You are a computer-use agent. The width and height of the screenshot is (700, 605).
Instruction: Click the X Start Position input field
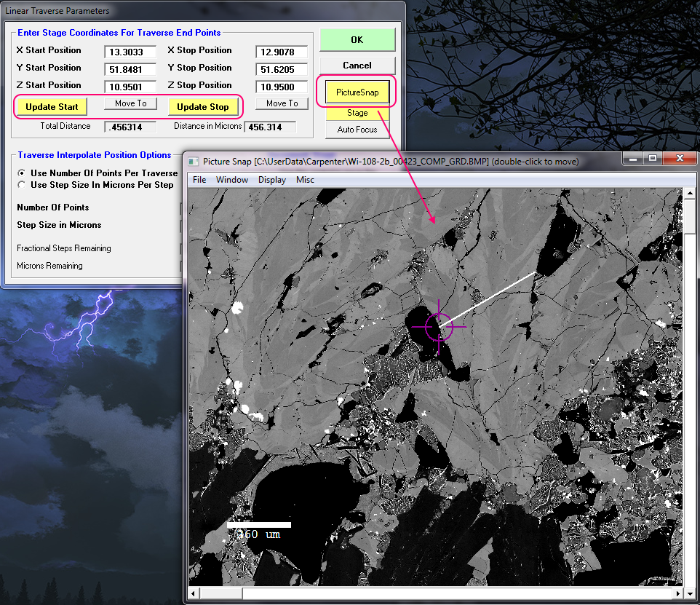click(x=130, y=52)
